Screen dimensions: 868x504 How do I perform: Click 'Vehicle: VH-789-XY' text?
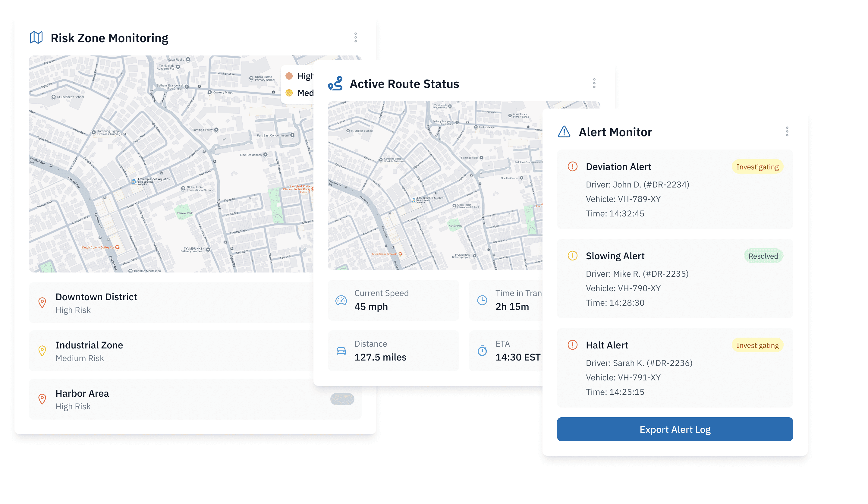pyautogui.click(x=623, y=199)
